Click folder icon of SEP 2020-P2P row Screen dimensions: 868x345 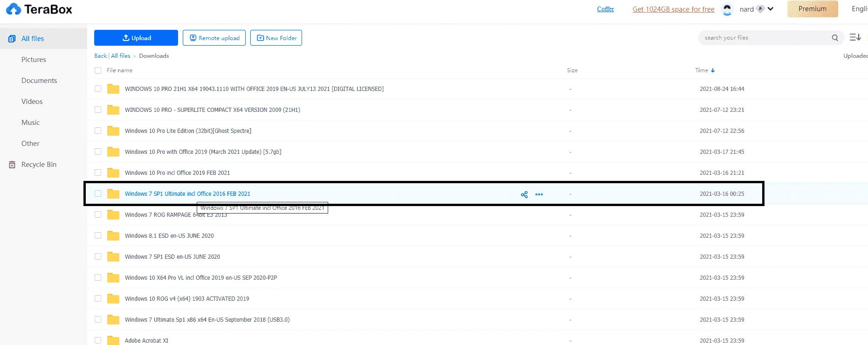pos(113,277)
